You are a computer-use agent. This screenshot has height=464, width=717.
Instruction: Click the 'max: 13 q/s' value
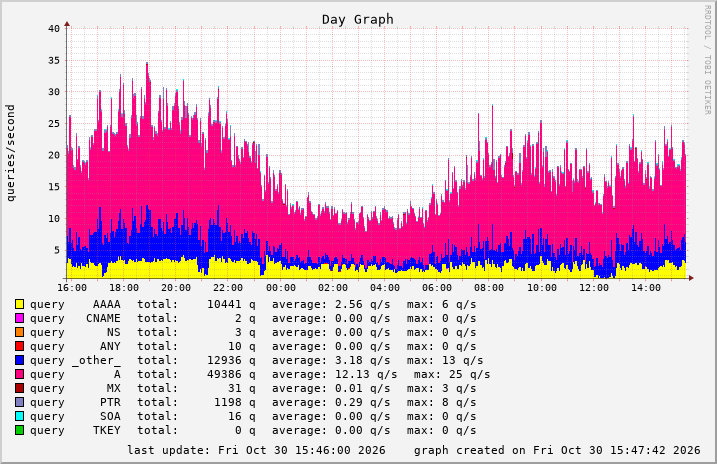[445, 361]
